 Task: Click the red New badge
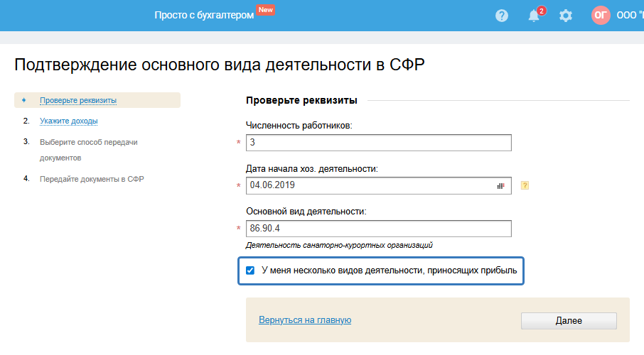tap(266, 10)
